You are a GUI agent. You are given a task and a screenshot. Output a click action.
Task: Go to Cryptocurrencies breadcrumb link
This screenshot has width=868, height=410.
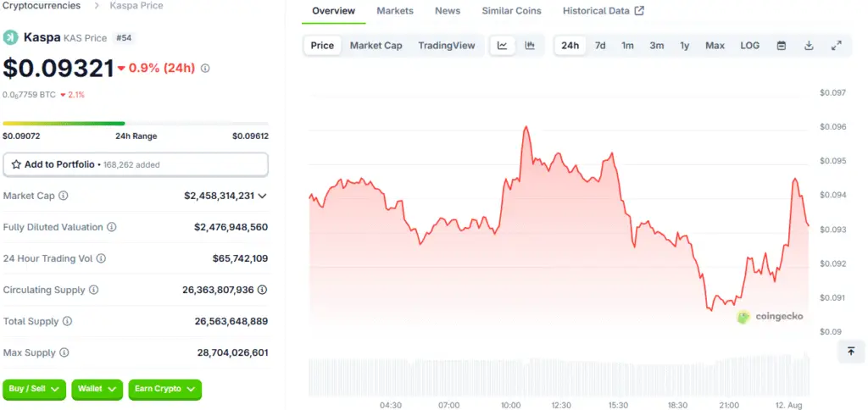click(x=42, y=6)
